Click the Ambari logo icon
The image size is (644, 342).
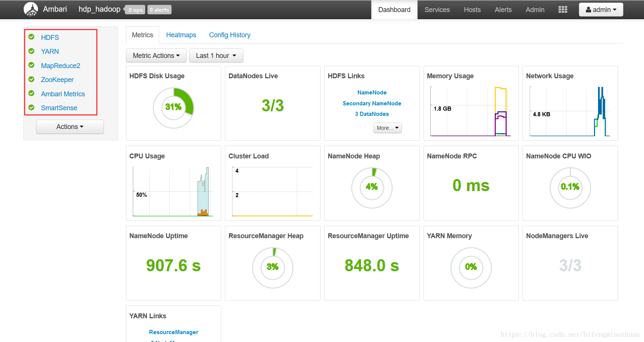point(31,9)
